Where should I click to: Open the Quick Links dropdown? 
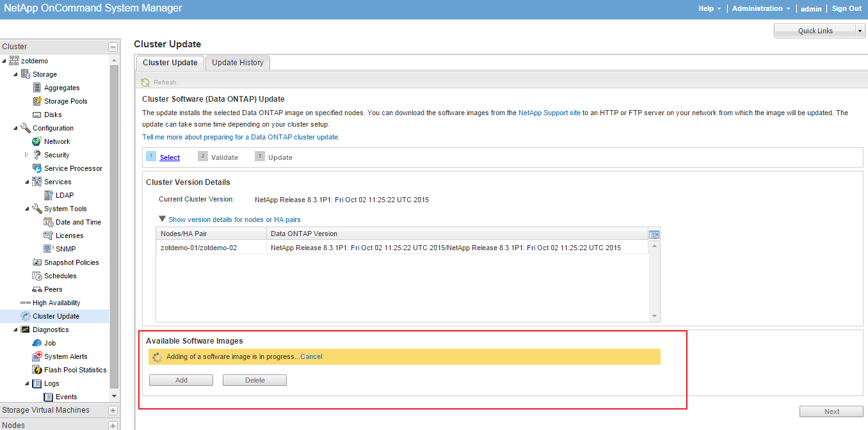pos(860,31)
